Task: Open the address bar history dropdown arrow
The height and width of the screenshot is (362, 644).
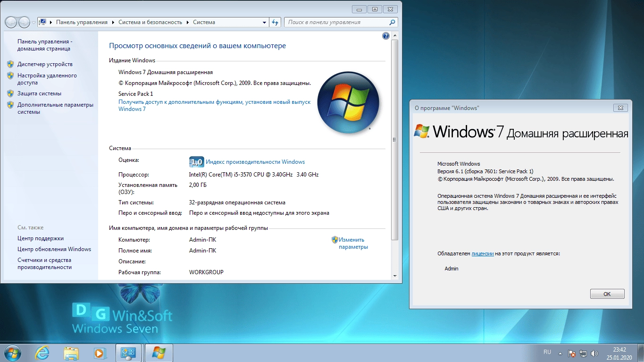Action: coord(265,22)
